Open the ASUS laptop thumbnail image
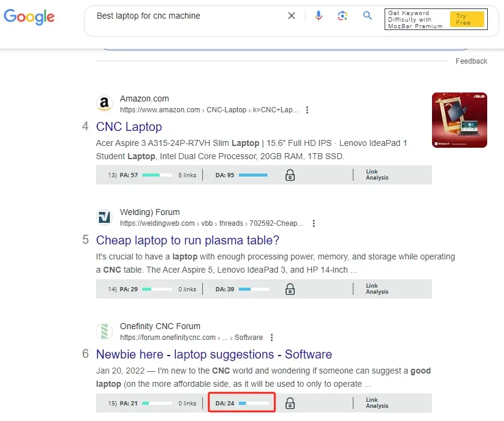504x421 pixels. (460, 120)
